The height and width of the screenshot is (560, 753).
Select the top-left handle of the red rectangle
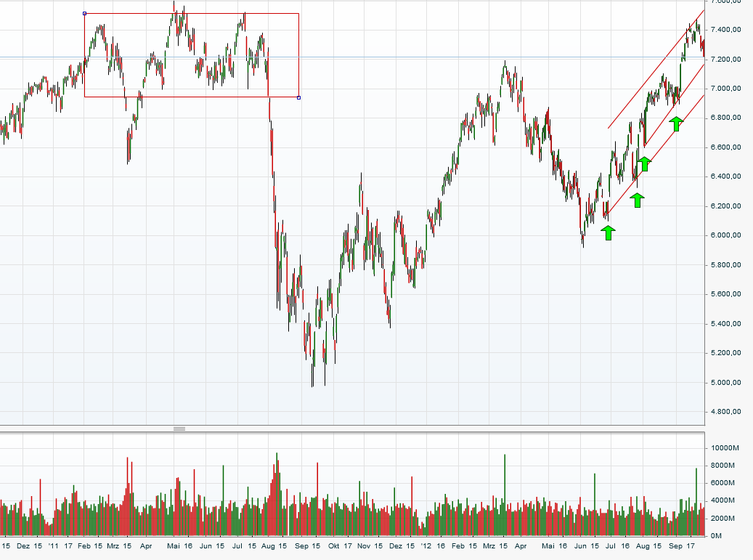(x=84, y=14)
